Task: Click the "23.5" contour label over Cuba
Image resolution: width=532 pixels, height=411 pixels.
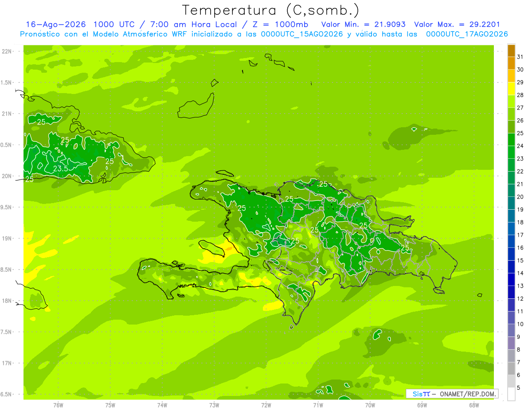Action: point(60,168)
